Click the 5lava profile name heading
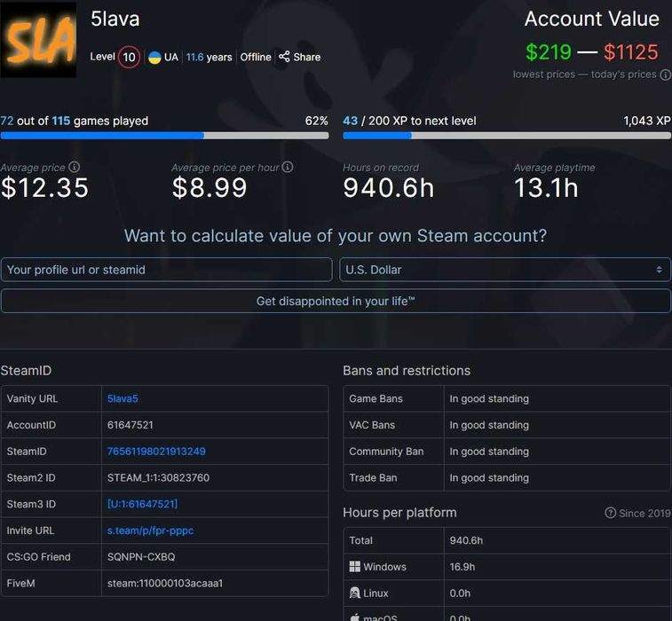The image size is (672, 621). 115,20
